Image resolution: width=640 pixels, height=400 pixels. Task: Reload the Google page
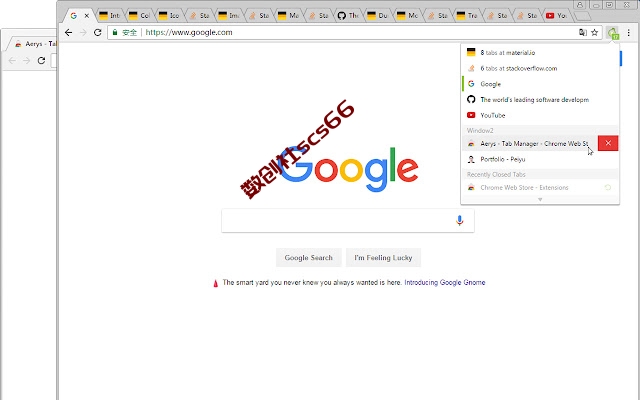tap(98, 32)
